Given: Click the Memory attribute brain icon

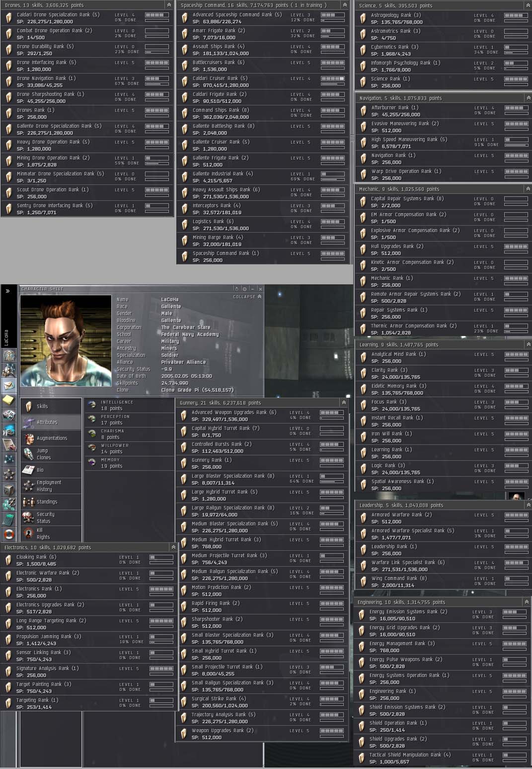Looking at the screenshot, I should (x=92, y=462).
